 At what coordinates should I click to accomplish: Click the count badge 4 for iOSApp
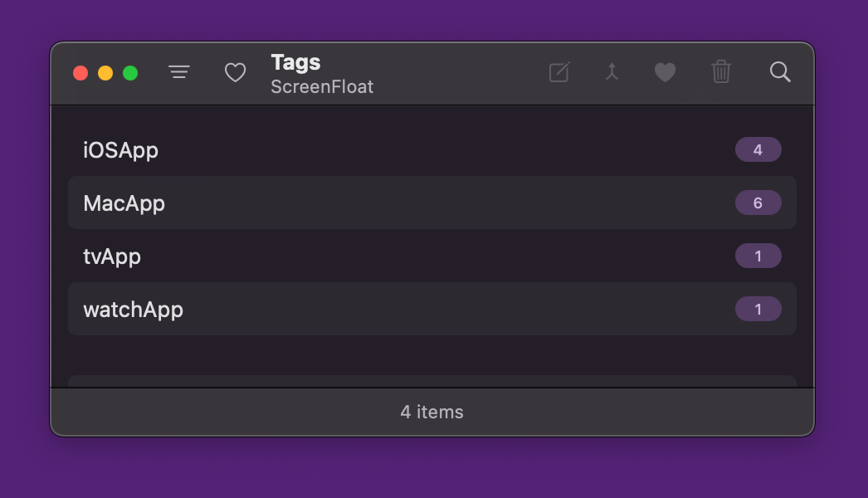758,149
